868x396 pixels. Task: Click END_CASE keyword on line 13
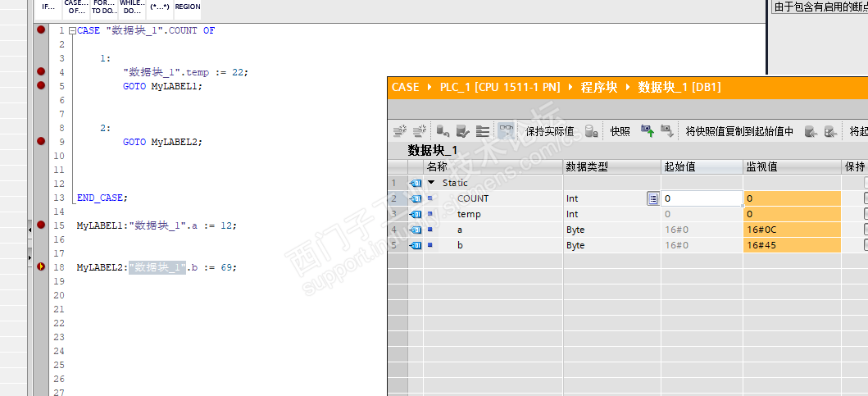point(100,198)
